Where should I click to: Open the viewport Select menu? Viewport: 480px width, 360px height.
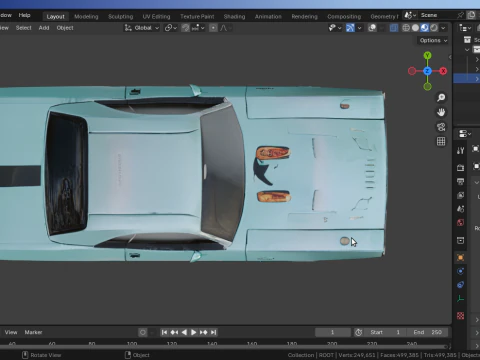pyautogui.click(x=24, y=28)
